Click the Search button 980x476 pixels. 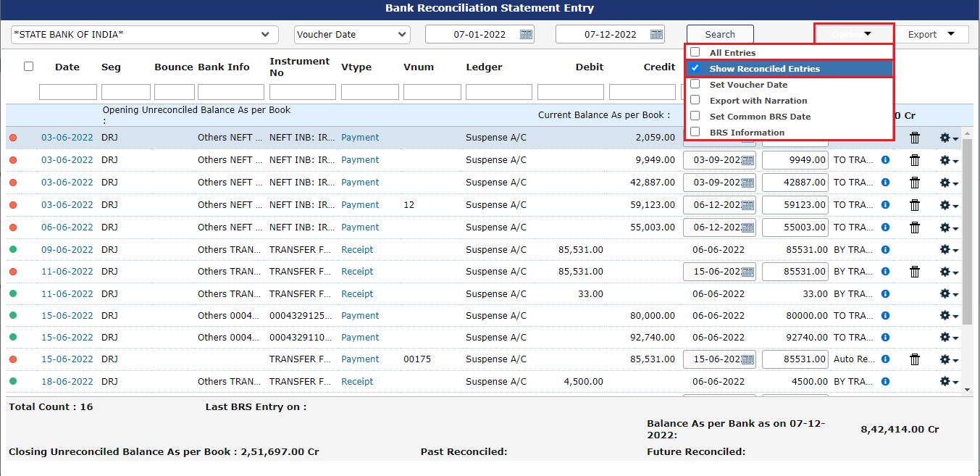(720, 35)
